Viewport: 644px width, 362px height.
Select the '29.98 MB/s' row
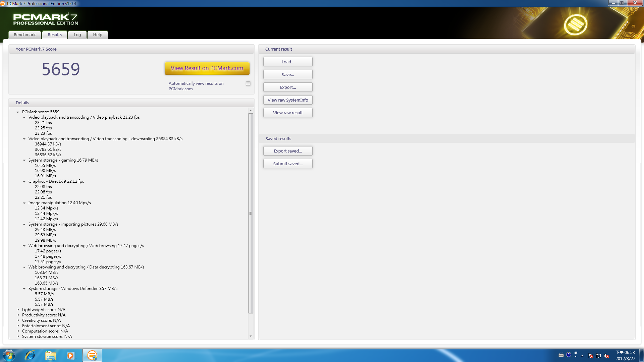tap(45, 240)
